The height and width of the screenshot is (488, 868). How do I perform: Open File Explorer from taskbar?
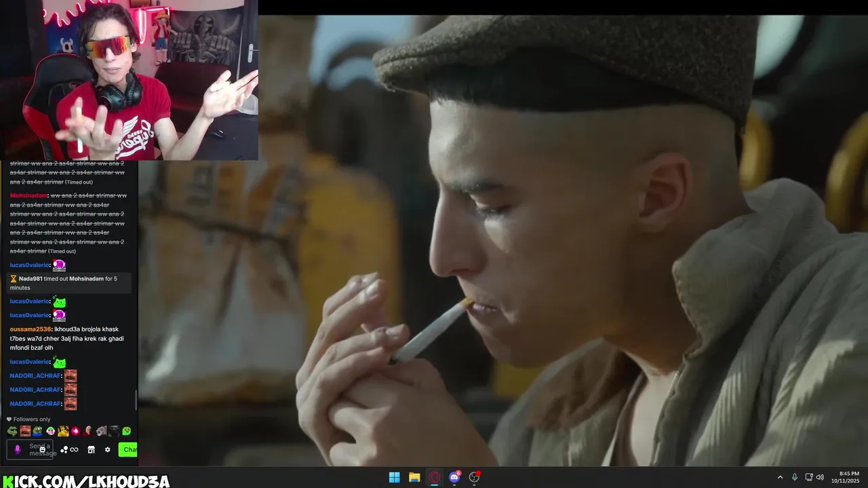(414, 477)
